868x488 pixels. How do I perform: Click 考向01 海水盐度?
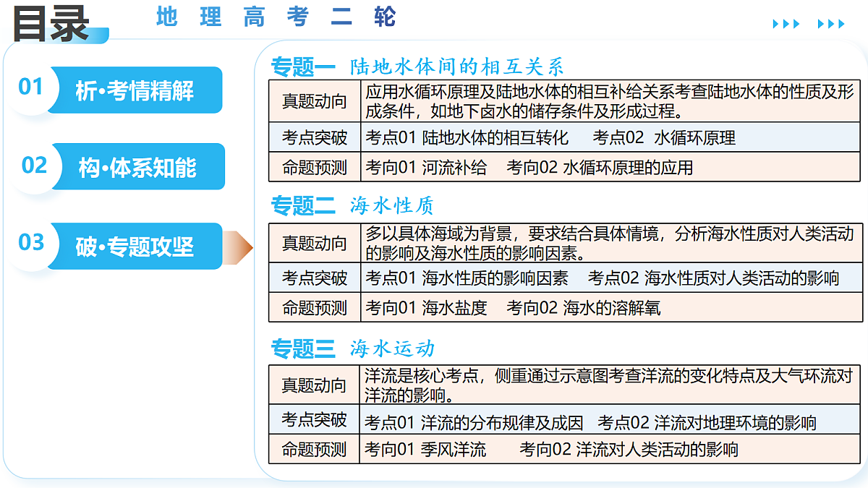426,309
